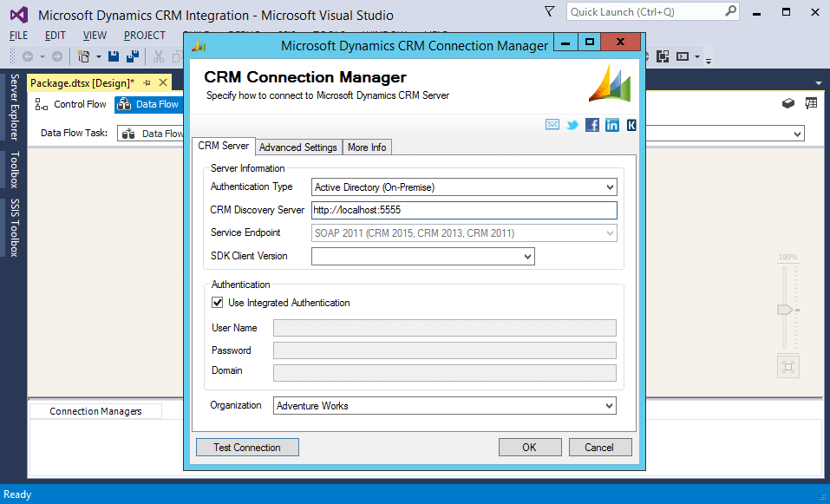This screenshot has height=504, width=830.
Task: Click the KingswaySoft K icon
Action: coord(631,125)
